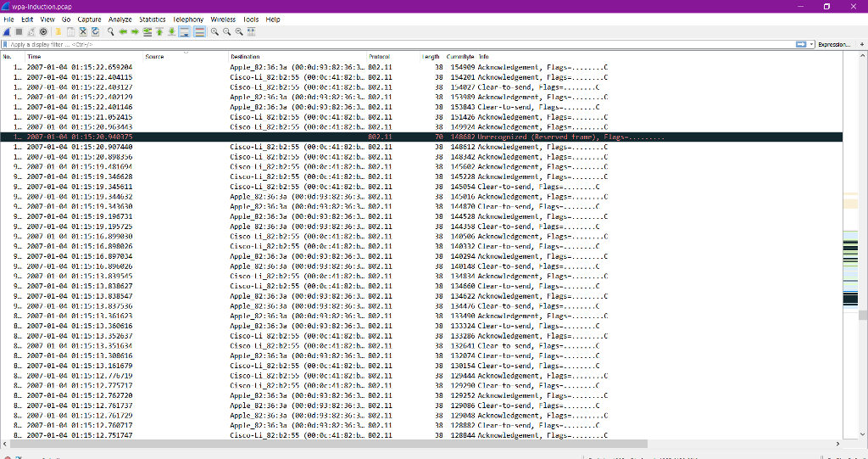Select packet with timestamp 01:15:19.481694
The image size is (868, 459).
click(422, 167)
